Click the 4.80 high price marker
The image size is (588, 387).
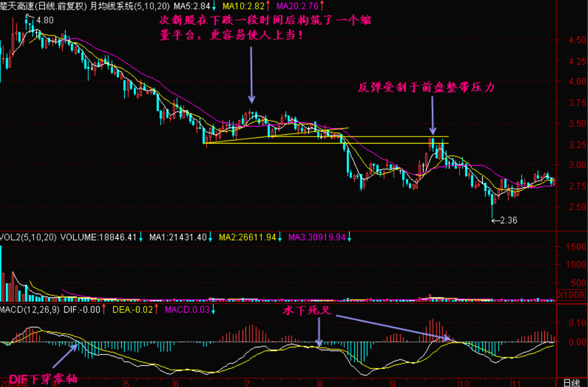coord(45,20)
